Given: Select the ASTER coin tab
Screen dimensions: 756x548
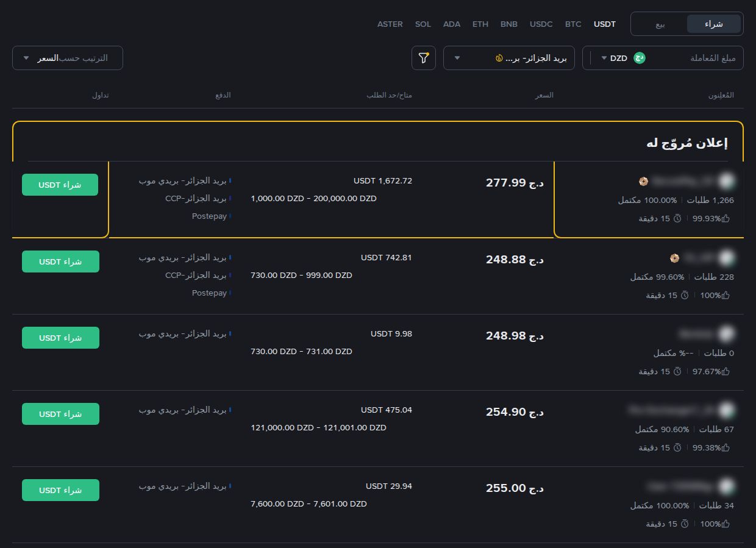Looking at the screenshot, I should click(390, 24).
